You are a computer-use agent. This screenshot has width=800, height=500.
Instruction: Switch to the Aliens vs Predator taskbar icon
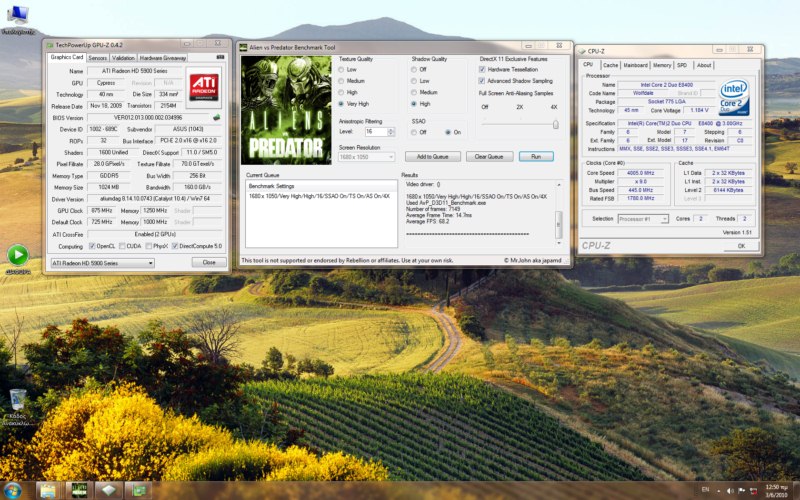point(79,490)
